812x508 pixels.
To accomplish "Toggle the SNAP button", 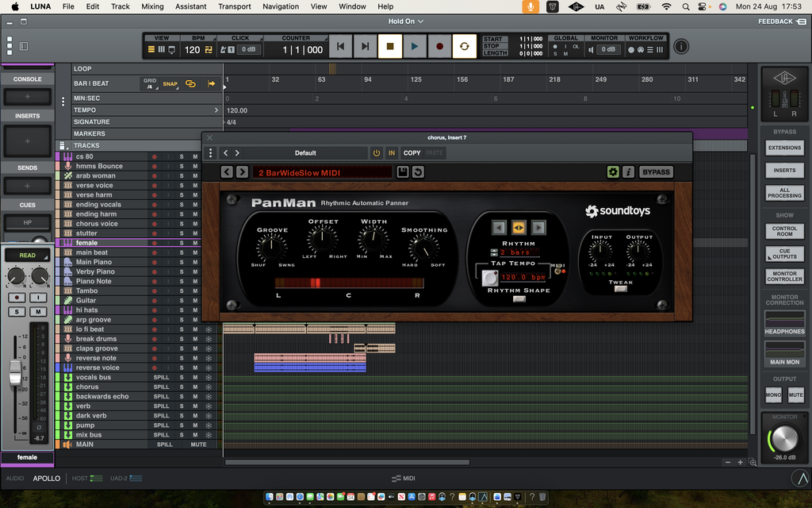I will [170, 83].
